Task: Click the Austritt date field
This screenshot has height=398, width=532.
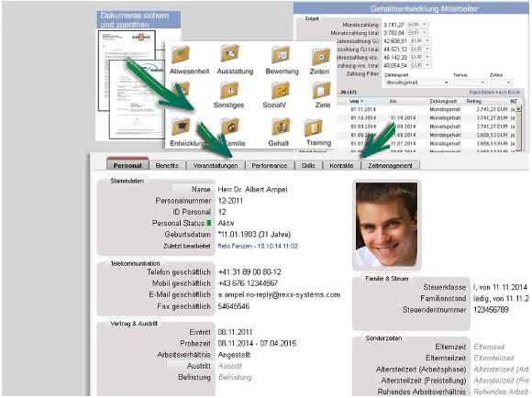Action: click(230, 366)
